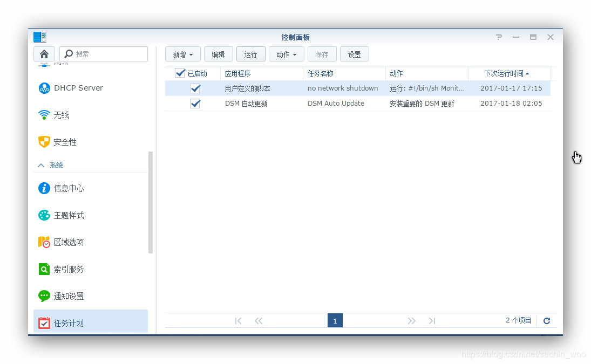Click the 应用程序 column header
Viewport: 591px width, 364px height.
[262, 73]
